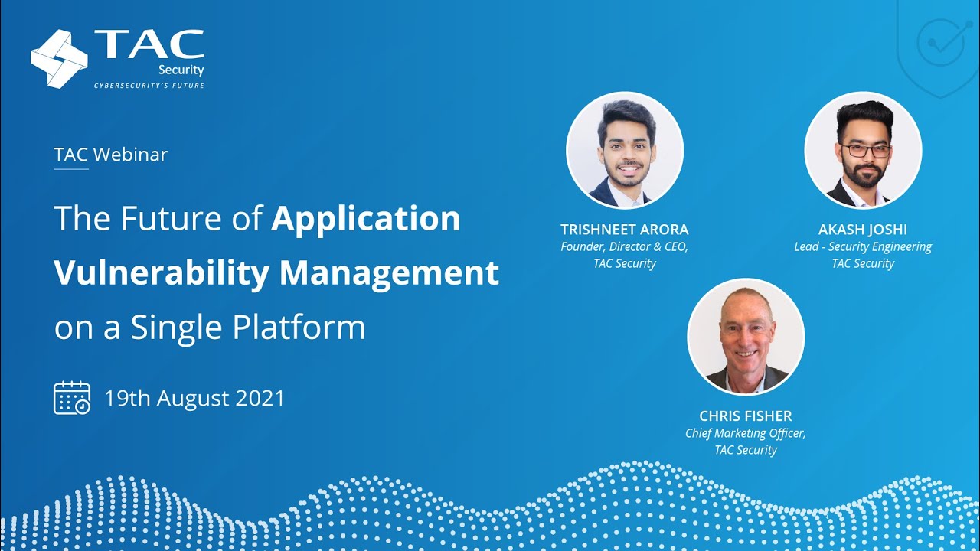Click the 'Vulnerability Management' headline line
Screen dimensions: 980x551
click(276, 272)
